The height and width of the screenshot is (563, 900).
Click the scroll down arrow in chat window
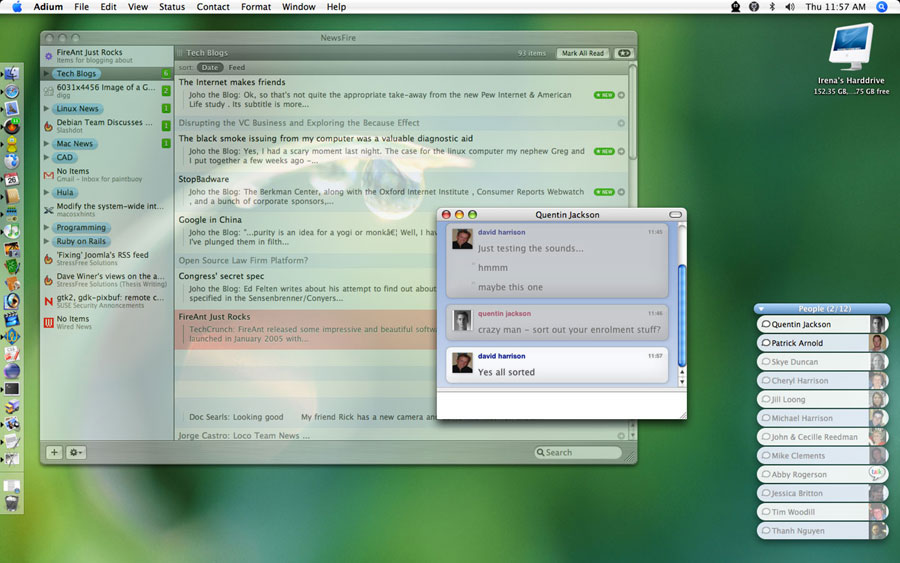point(682,382)
